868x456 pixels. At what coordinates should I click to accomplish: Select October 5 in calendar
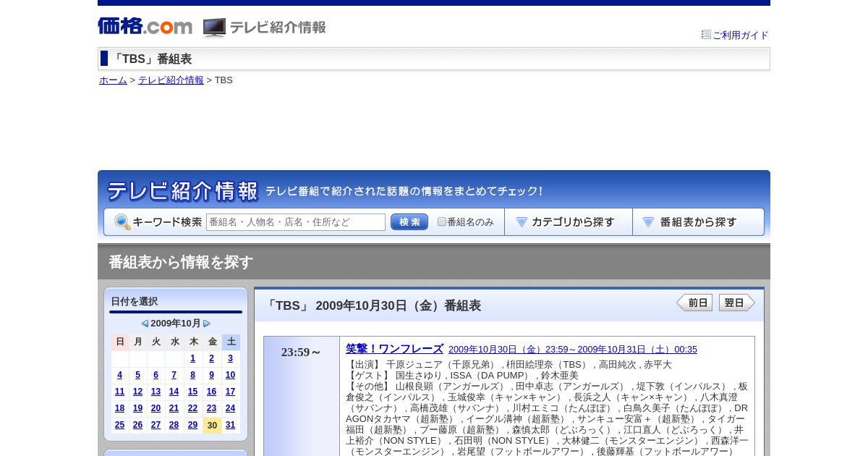tap(138, 375)
